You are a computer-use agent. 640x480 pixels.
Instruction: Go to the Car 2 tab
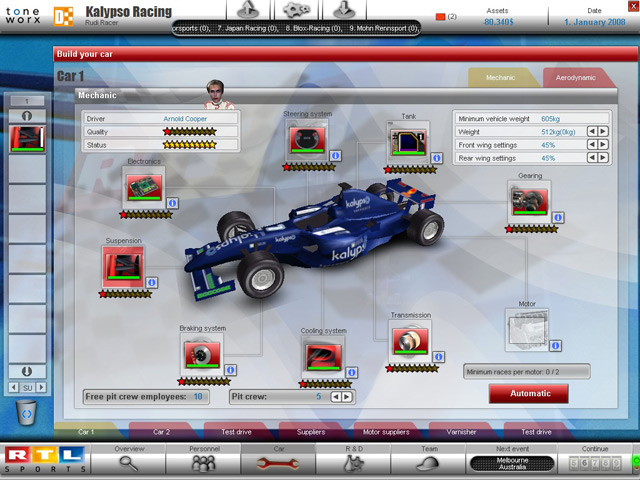pyautogui.click(x=163, y=432)
